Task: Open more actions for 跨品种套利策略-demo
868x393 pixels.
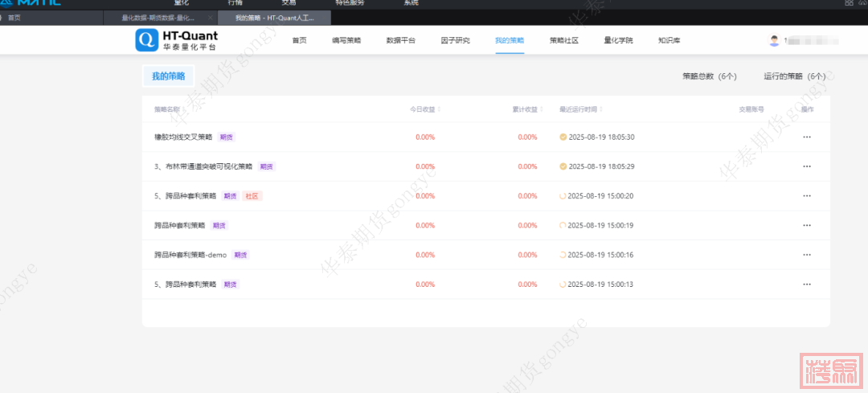Action: 807,255
